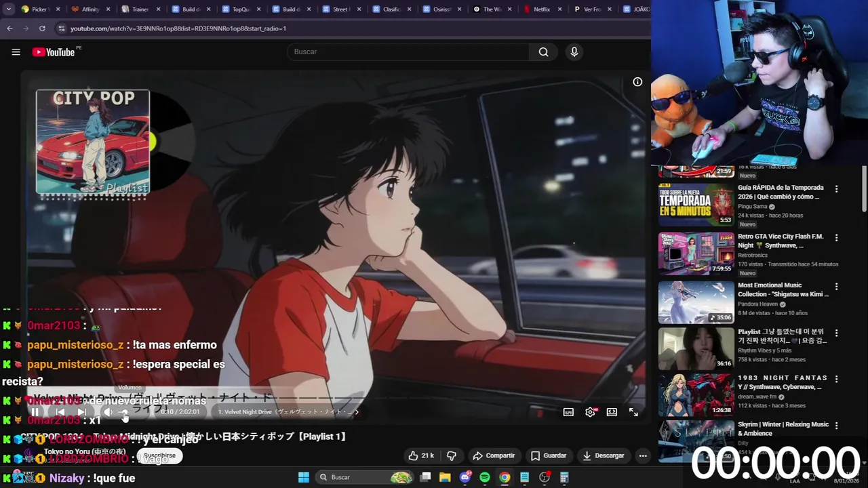Open options menu for 1983 Night Fantasy
The width and height of the screenshot is (868, 488).
click(836, 379)
